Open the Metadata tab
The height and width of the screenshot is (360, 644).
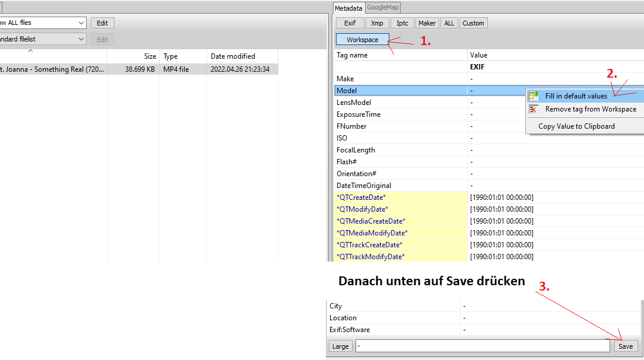(x=348, y=8)
